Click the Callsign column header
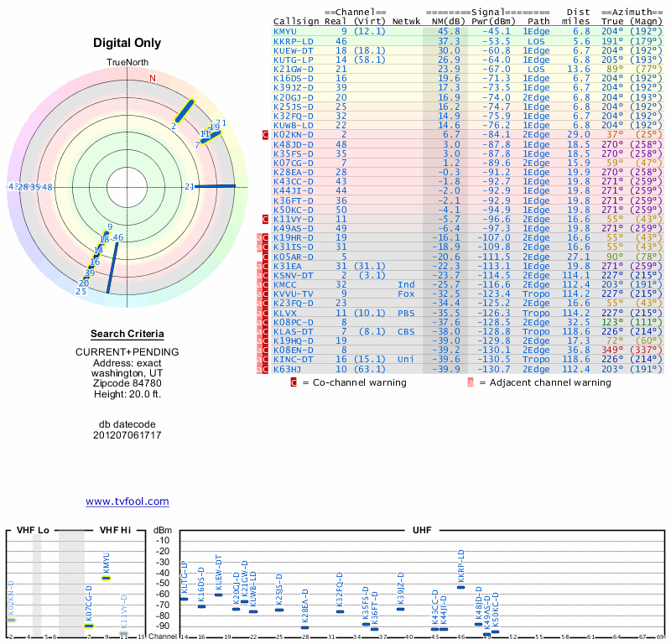 coord(296,21)
